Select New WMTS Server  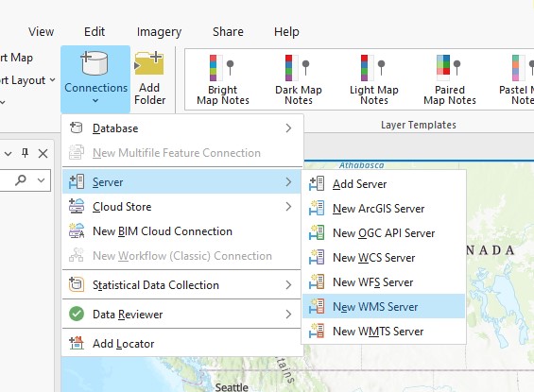pos(384,332)
